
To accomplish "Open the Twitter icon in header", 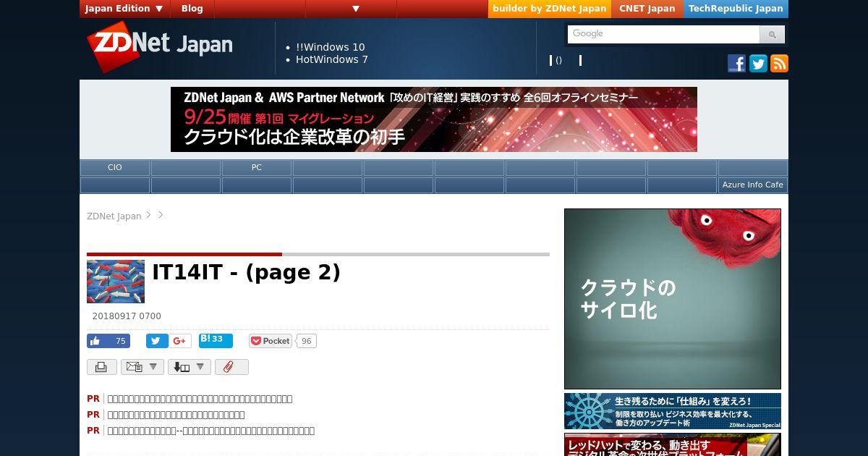I will point(758,64).
